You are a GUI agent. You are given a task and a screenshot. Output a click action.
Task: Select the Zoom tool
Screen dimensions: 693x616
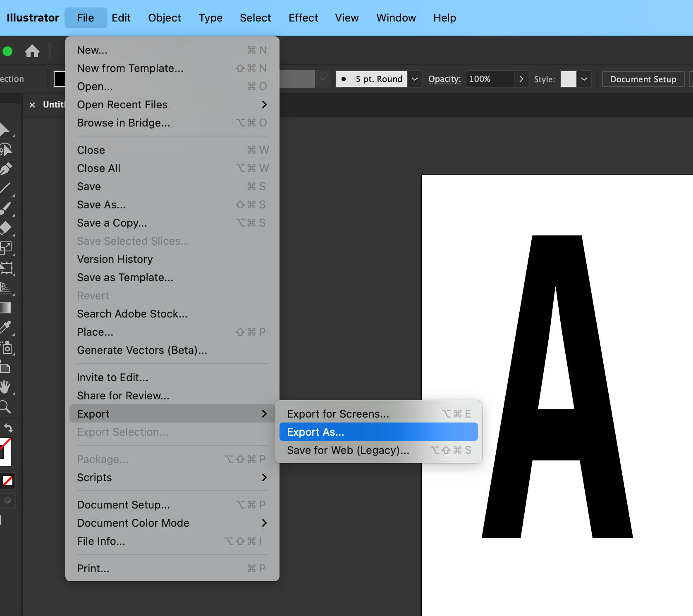(x=6, y=407)
